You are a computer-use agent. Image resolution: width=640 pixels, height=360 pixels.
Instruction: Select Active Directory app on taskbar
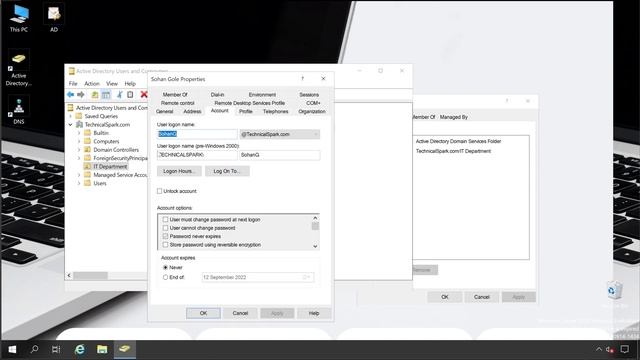(124, 349)
